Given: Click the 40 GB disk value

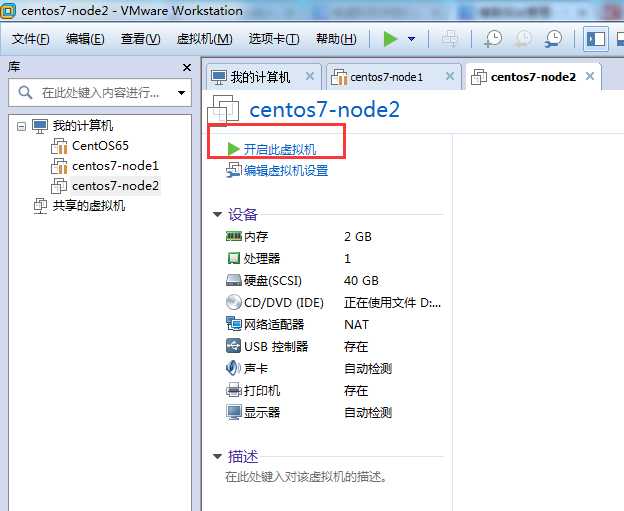Looking at the screenshot, I should click(x=361, y=281).
